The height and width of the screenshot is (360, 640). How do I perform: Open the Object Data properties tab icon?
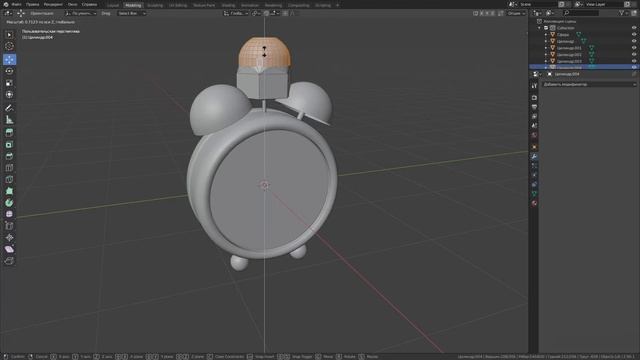(x=534, y=194)
